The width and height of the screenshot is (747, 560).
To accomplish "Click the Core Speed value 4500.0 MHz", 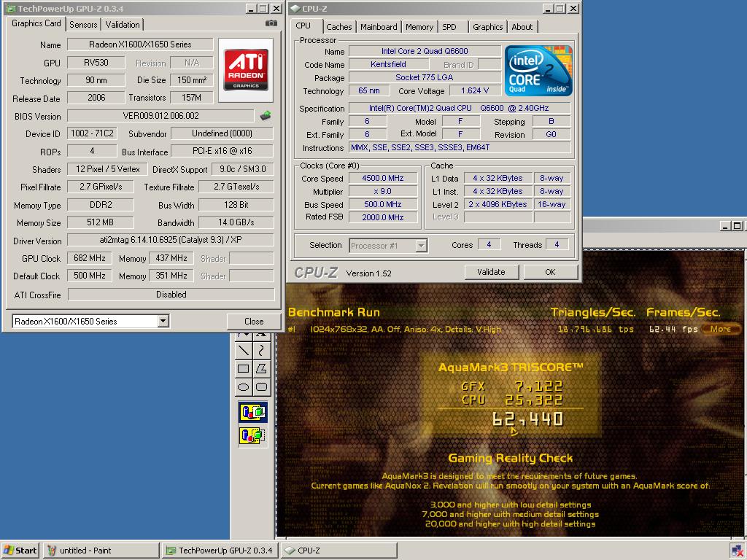I will pos(383,178).
